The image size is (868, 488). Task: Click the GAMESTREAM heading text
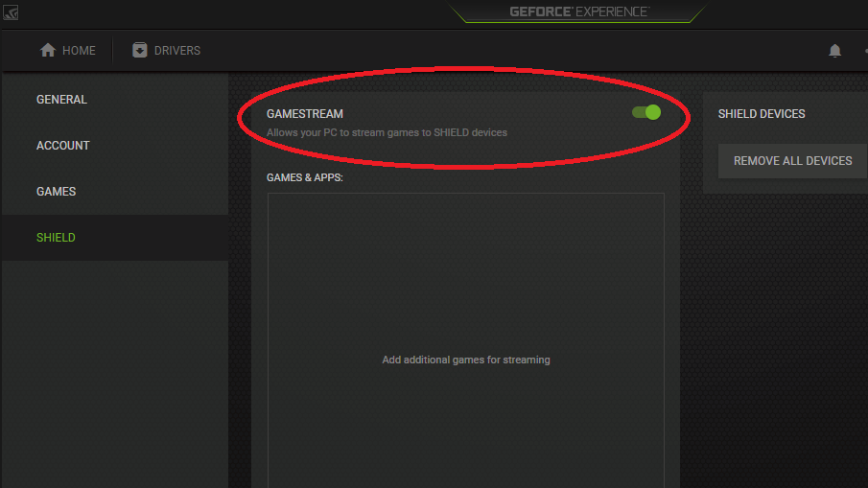305,114
